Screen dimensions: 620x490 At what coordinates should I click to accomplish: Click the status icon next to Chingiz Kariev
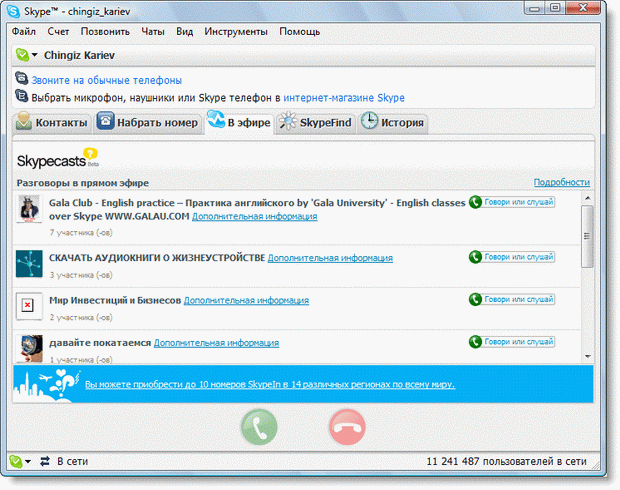[22, 55]
